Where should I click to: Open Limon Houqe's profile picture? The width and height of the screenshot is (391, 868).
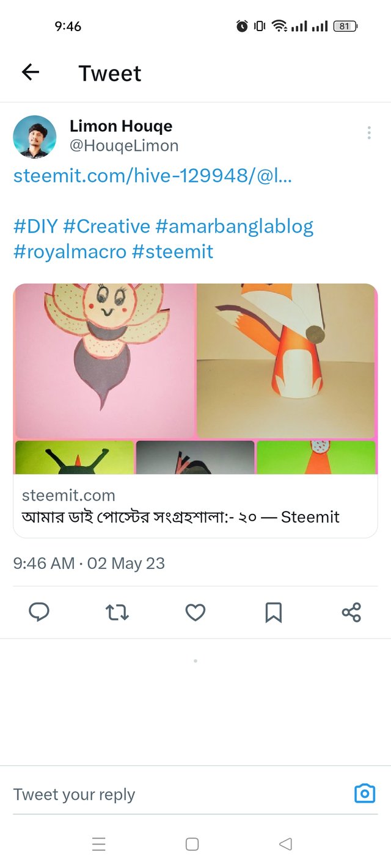[x=35, y=137]
